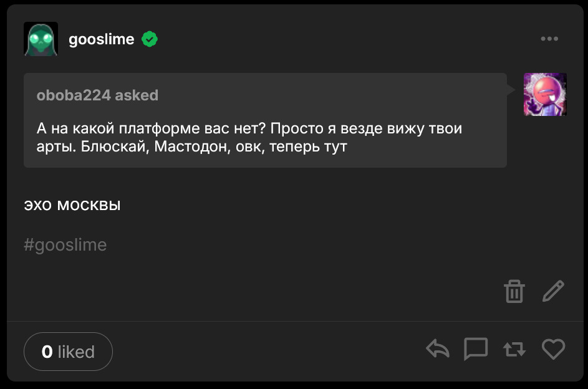
Task: Share the post via the arrow icon
Action: [438, 349]
